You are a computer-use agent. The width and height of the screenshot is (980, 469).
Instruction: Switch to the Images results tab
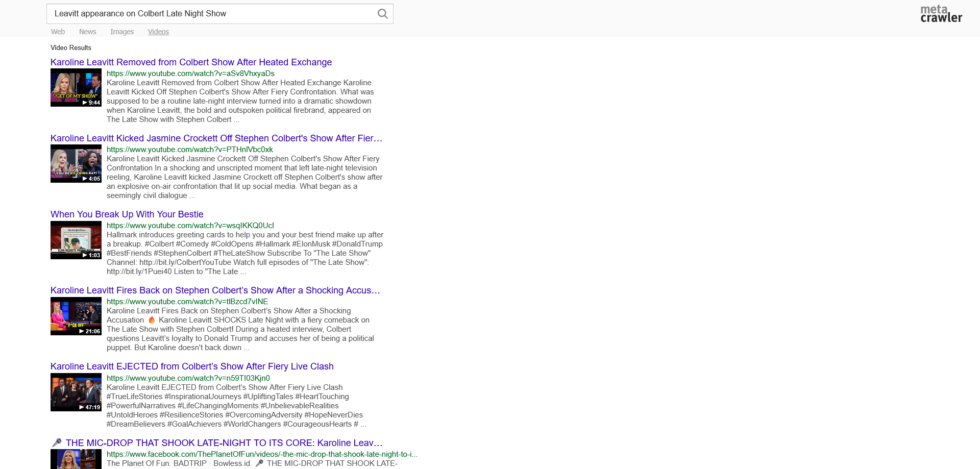122,32
